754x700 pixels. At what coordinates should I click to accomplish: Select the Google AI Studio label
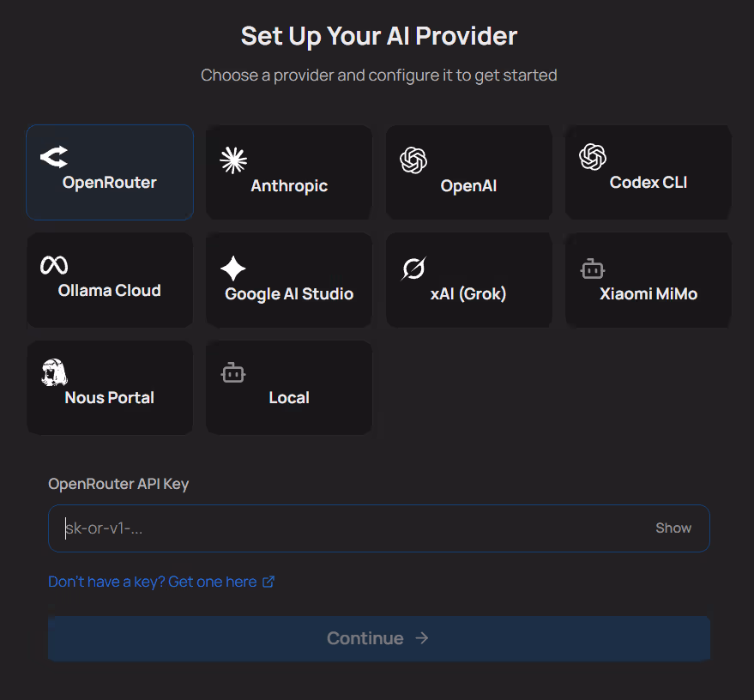(289, 293)
